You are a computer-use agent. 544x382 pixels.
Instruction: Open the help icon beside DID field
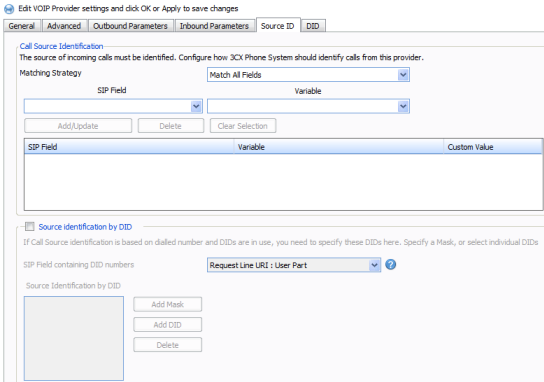tap(391, 265)
